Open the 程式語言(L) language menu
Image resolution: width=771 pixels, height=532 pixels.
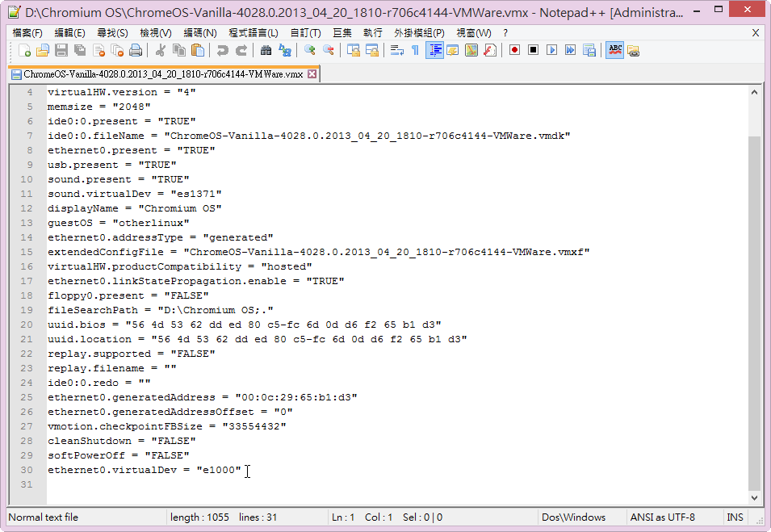click(253, 33)
